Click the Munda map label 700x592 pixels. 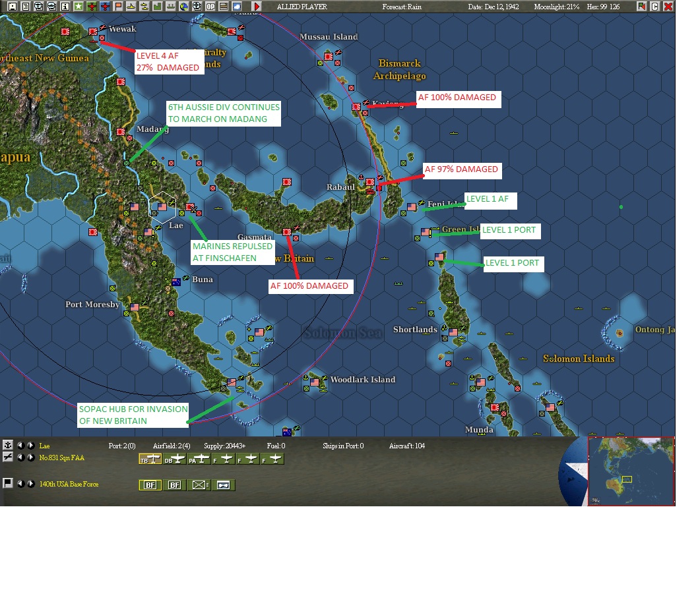pos(479,430)
